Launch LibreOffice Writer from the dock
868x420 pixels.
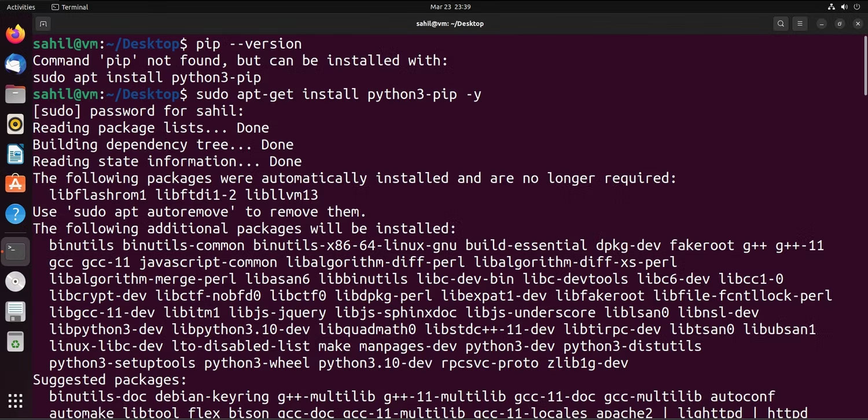(16, 154)
